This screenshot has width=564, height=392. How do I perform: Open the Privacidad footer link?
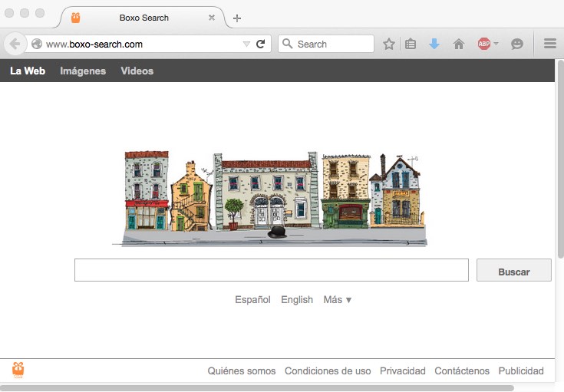pos(402,371)
